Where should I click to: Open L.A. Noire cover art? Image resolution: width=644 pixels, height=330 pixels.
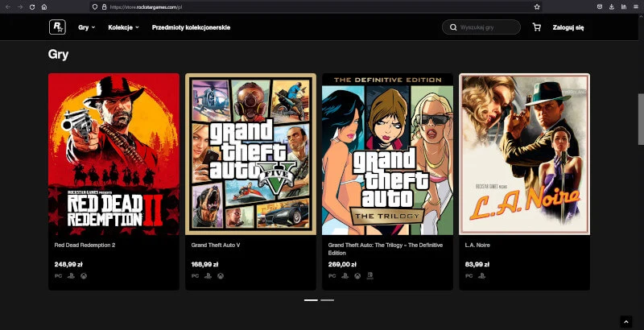coord(525,154)
